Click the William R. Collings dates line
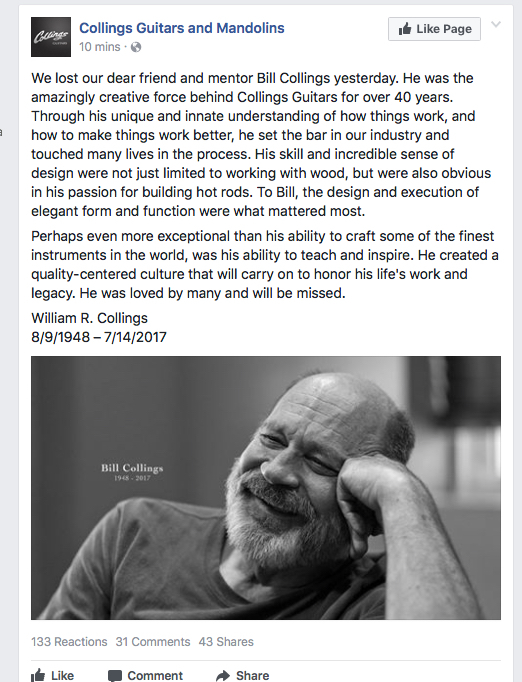Screen dimensions: 522x682 click(x=99, y=337)
